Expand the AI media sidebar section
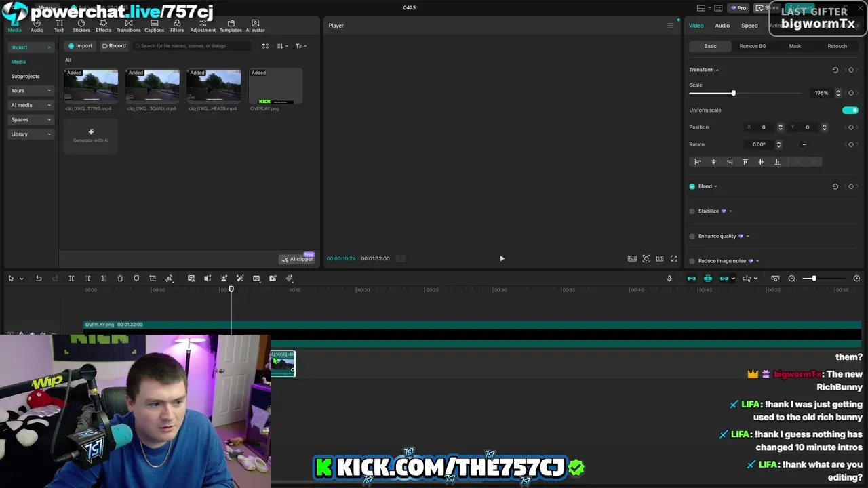 (31, 105)
